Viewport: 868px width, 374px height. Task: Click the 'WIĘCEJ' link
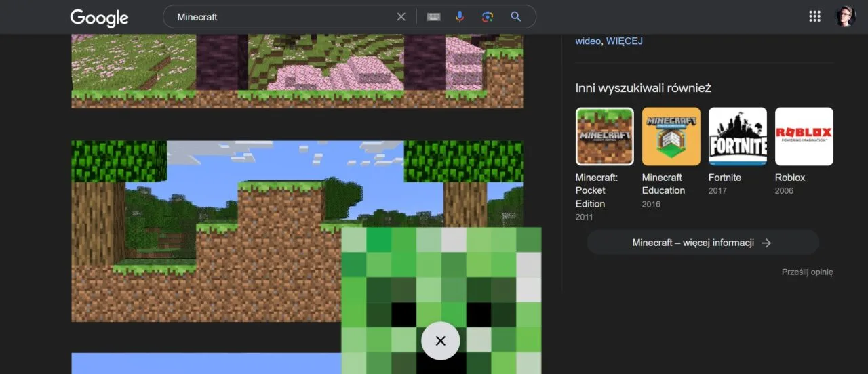point(624,41)
